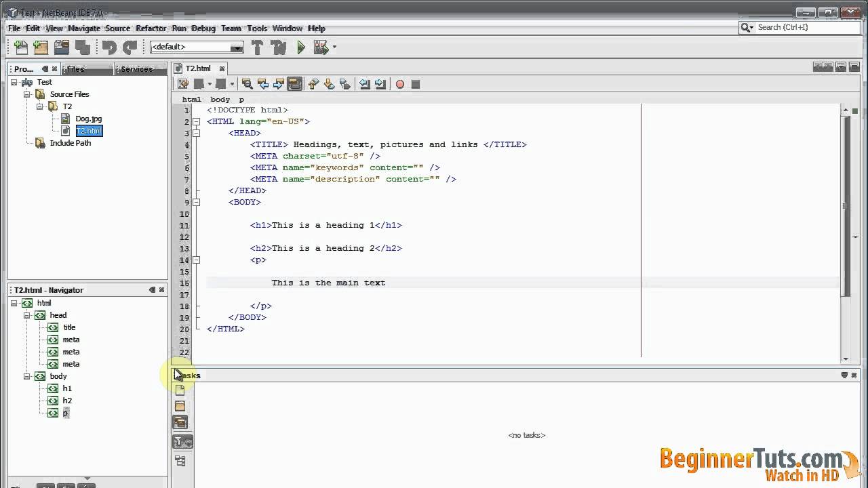Go to next bookmark icon
Image resolution: width=868 pixels, height=488 pixels.
point(329,84)
